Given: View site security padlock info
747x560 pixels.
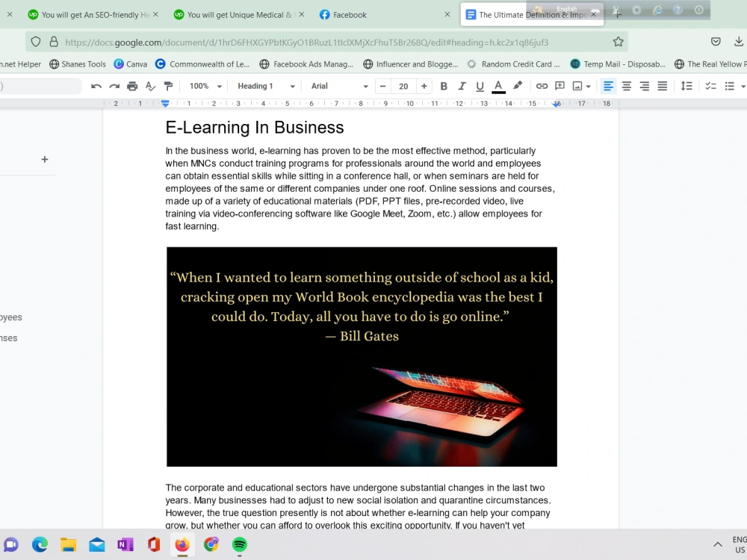Looking at the screenshot, I should pyautogui.click(x=54, y=42).
